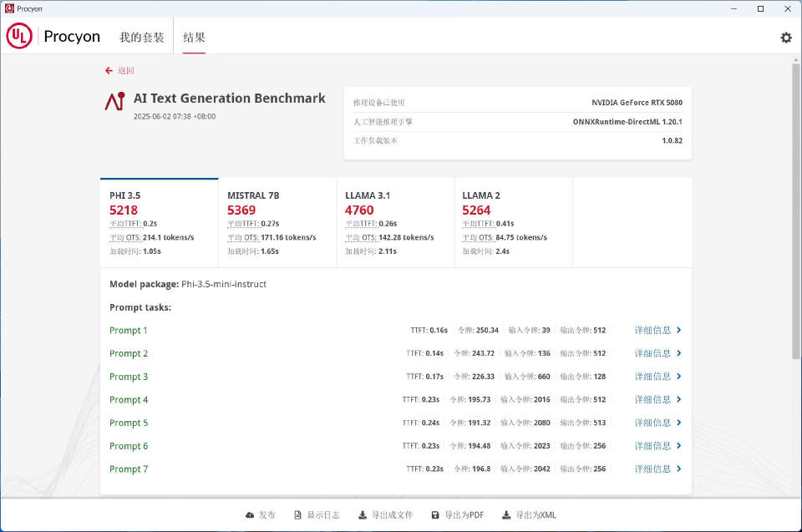Select the 结果 tab
This screenshot has width=802, height=532.
click(x=194, y=38)
